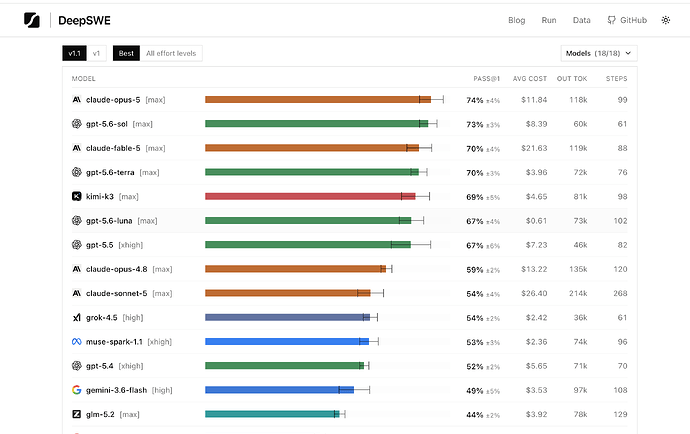This screenshot has height=434, width=690.
Task: Sort by the AVG COST column header
Action: pyautogui.click(x=530, y=79)
